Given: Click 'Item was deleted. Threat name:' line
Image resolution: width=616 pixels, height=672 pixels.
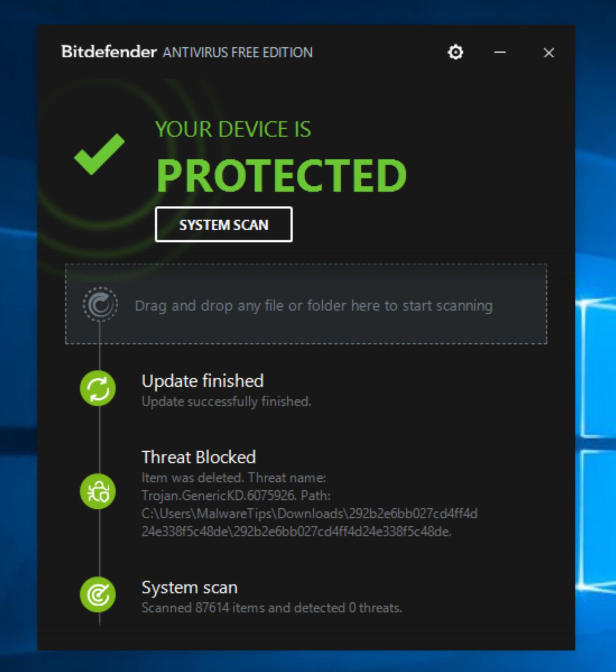Looking at the screenshot, I should point(234,477).
